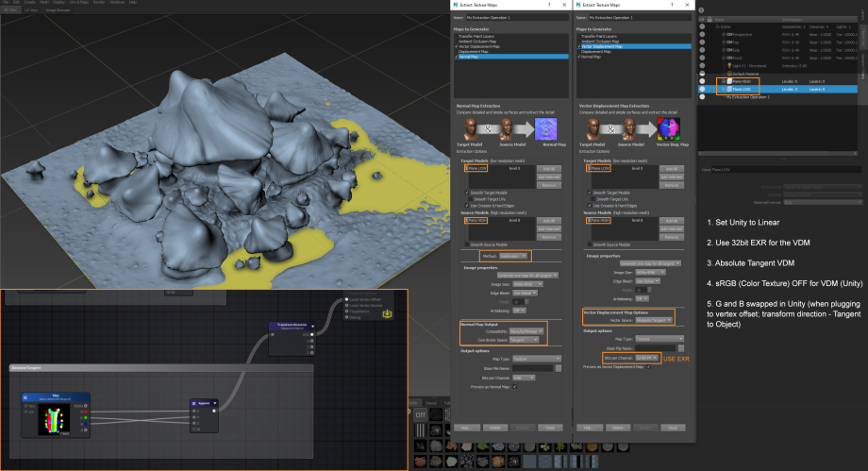The height and width of the screenshot is (471, 868).
Task: Select Transfer Paint Layers in left maps list
Action: click(x=511, y=37)
